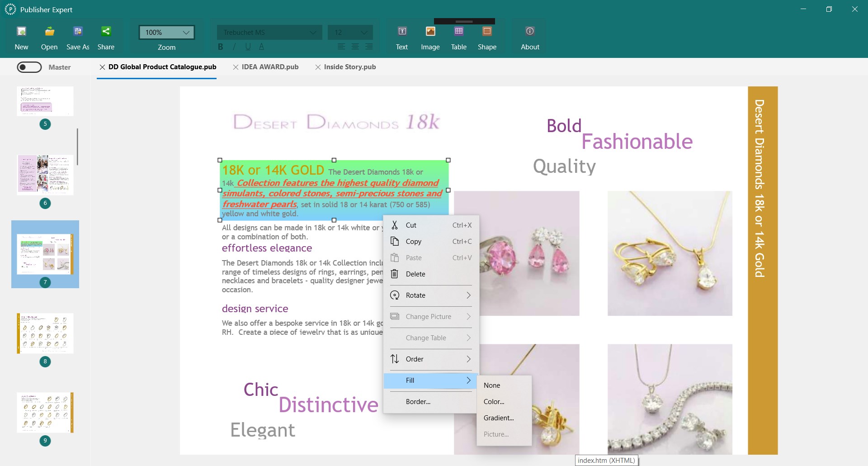Close the IDEA AWARD.pub tab
Screen dimensions: 868x466
coord(236,67)
